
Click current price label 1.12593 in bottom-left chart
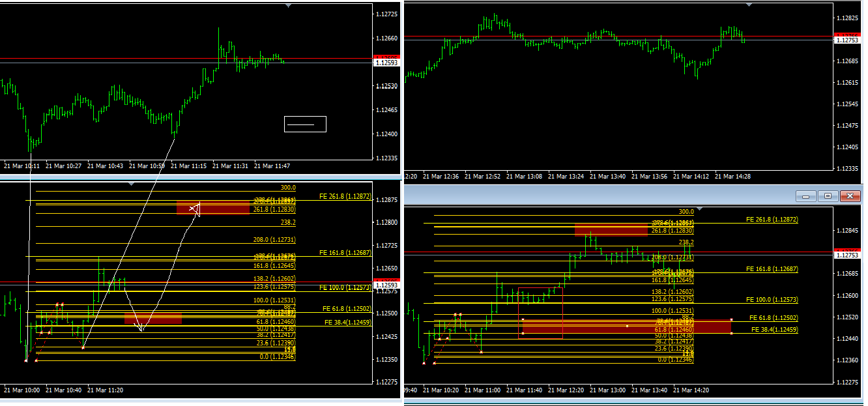(386, 285)
